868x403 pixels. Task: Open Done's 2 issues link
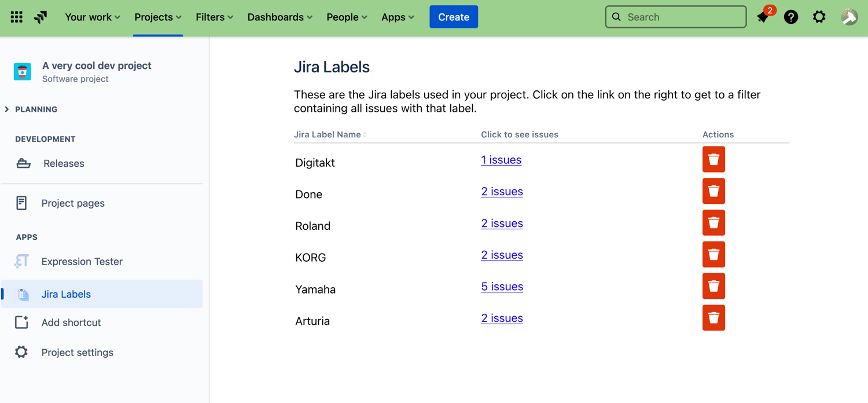tap(502, 192)
